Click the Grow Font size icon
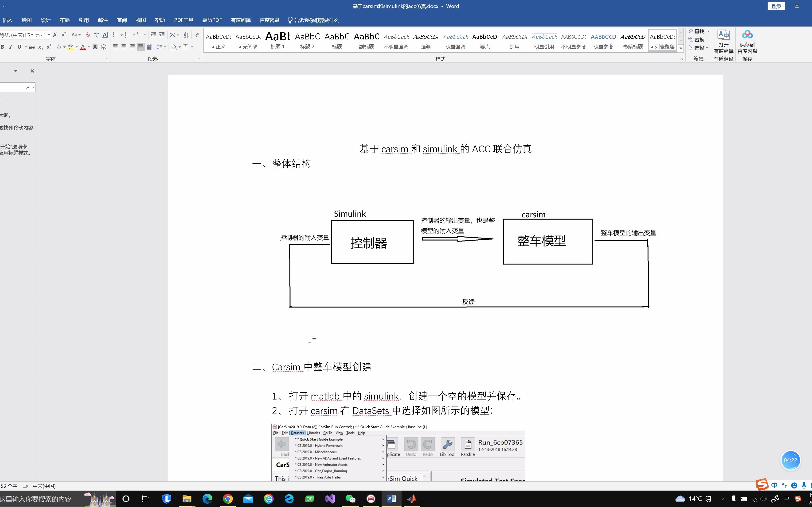This screenshot has height=507, width=812. [x=55, y=35]
